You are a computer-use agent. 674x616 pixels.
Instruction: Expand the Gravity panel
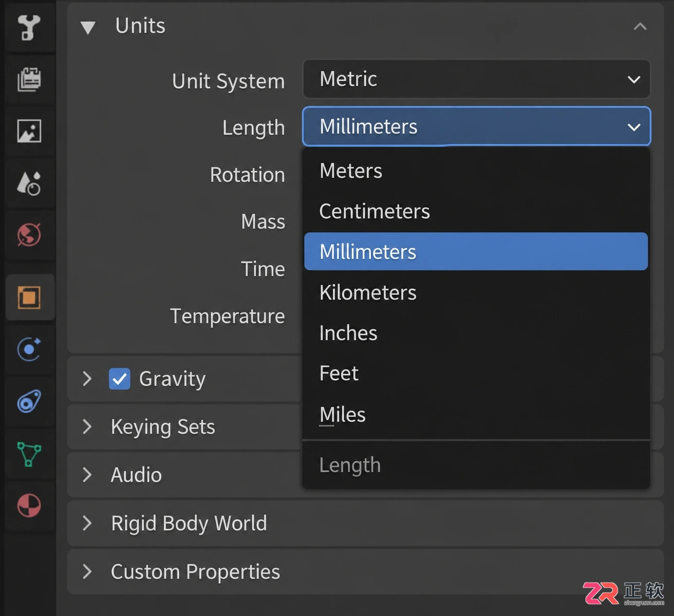point(87,379)
